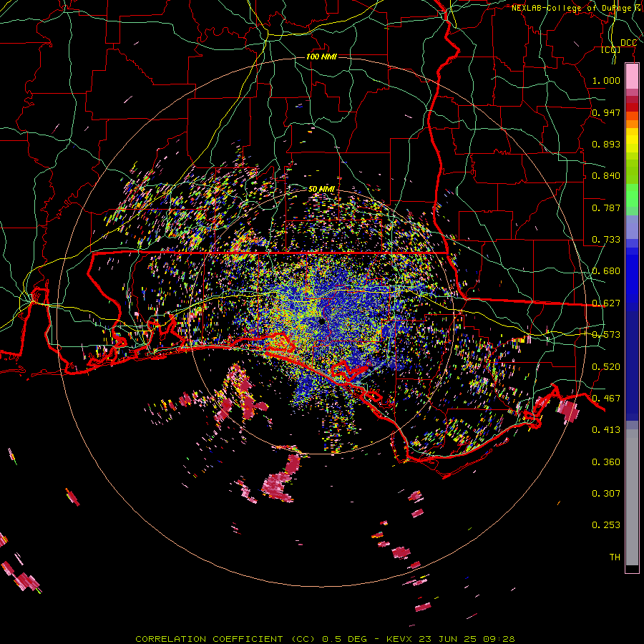Select the 0.307 scale value

click(x=606, y=494)
